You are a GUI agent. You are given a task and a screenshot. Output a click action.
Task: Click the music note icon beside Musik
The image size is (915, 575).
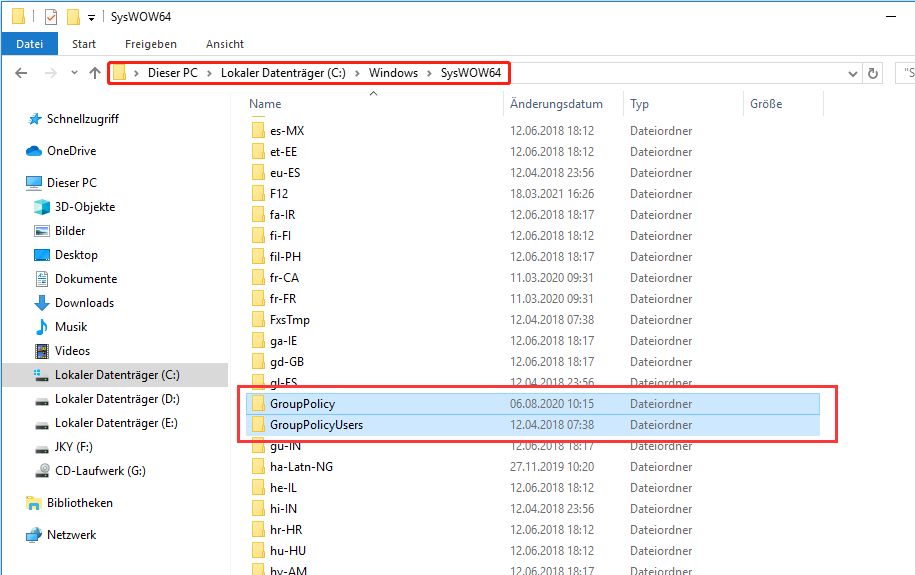click(41, 327)
